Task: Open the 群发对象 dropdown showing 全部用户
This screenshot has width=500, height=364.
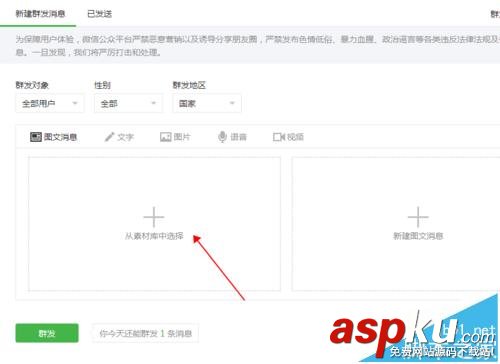Action: (50, 103)
